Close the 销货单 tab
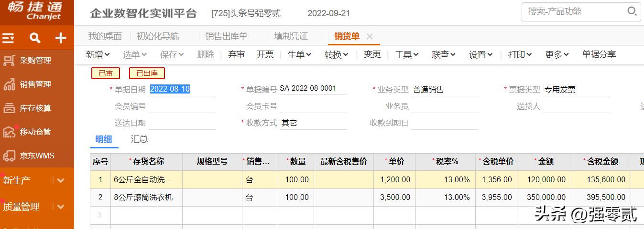This screenshot has width=644, height=229. pos(370,36)
